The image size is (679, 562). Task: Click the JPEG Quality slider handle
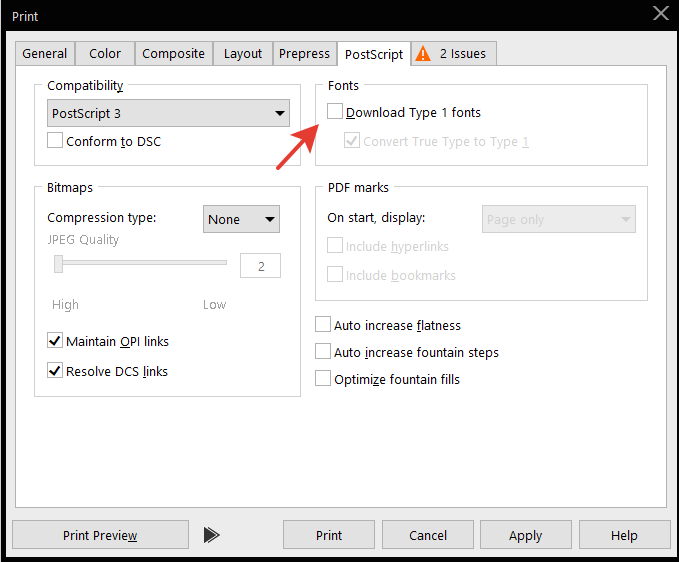(x=59, y=264)
